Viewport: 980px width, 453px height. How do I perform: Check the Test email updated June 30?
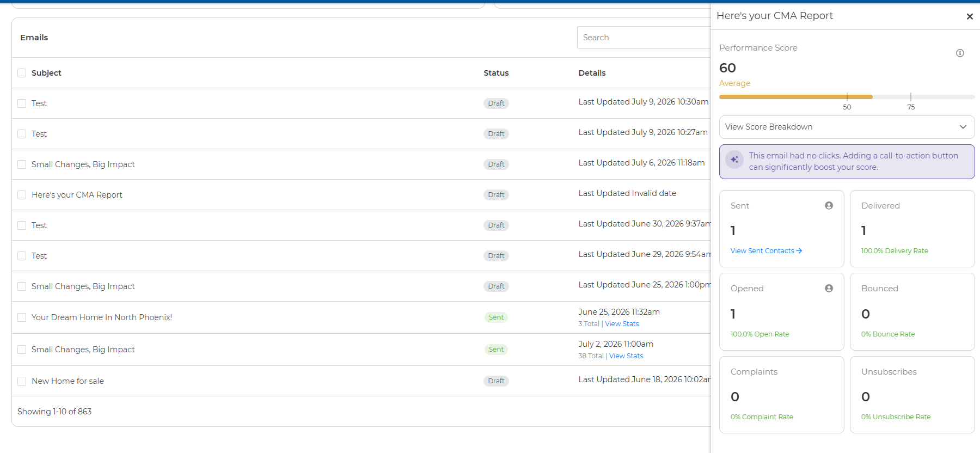click(x=22, y=225)
